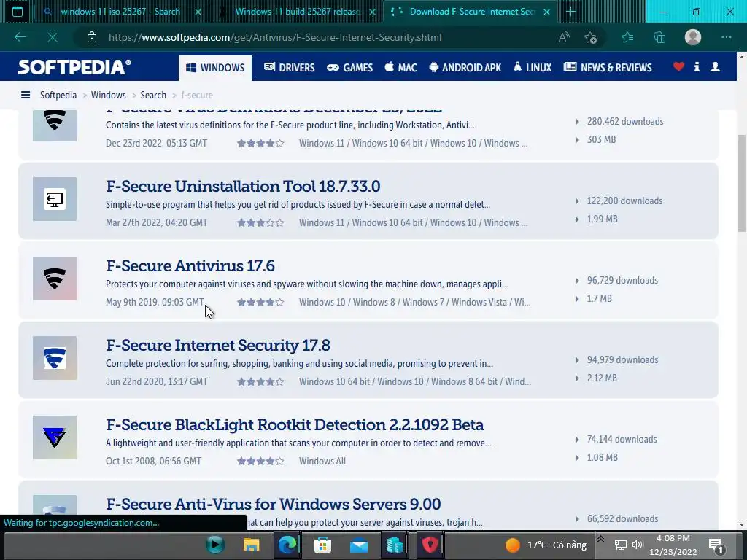Select the 'Download F-Secure Internet Sec' tab

(472, 12)
